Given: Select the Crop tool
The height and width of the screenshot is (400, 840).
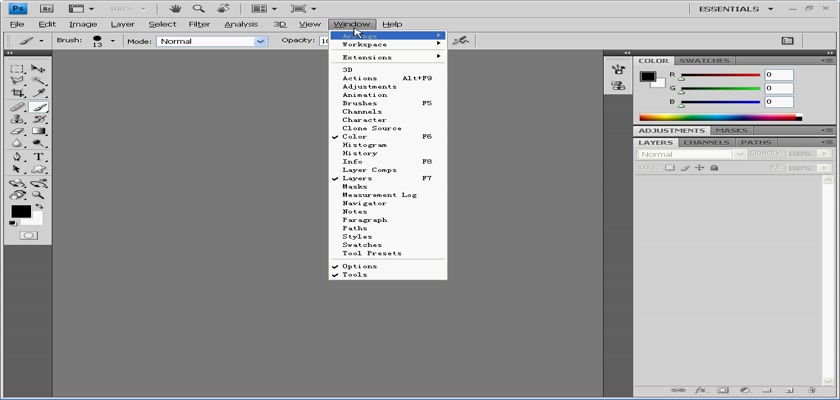Looking at the screenshot, I should [x=18, y=93].
